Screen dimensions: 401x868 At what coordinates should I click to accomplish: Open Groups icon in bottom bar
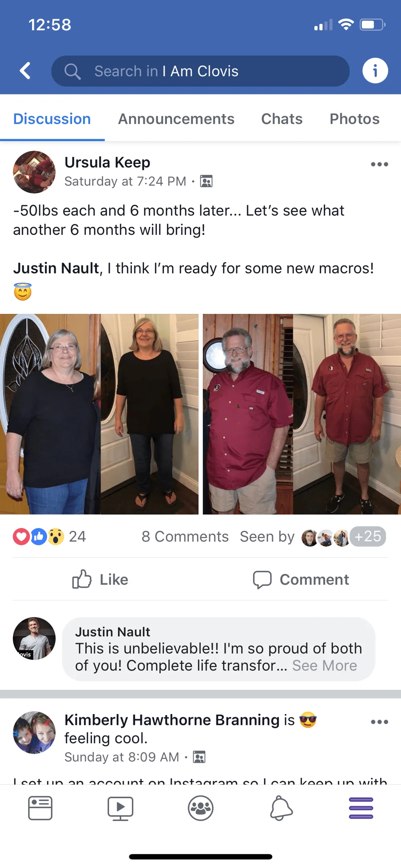[x=200, y=808]
